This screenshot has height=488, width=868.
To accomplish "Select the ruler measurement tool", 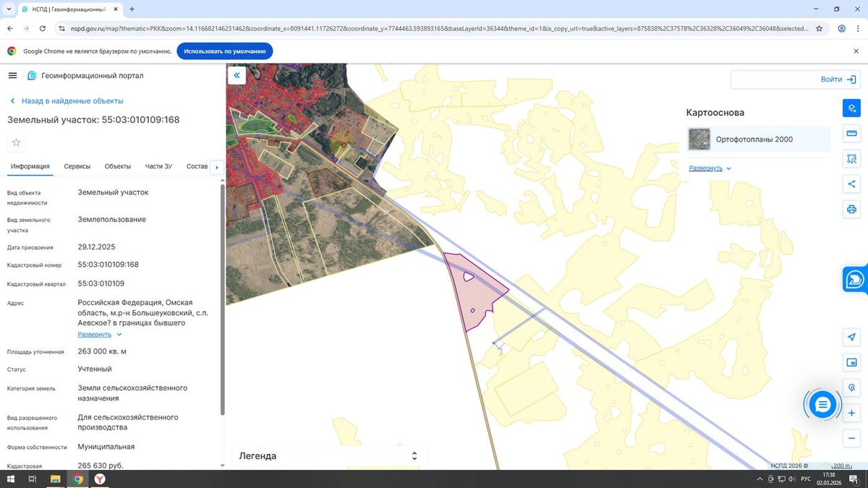I will pos(851,134).
